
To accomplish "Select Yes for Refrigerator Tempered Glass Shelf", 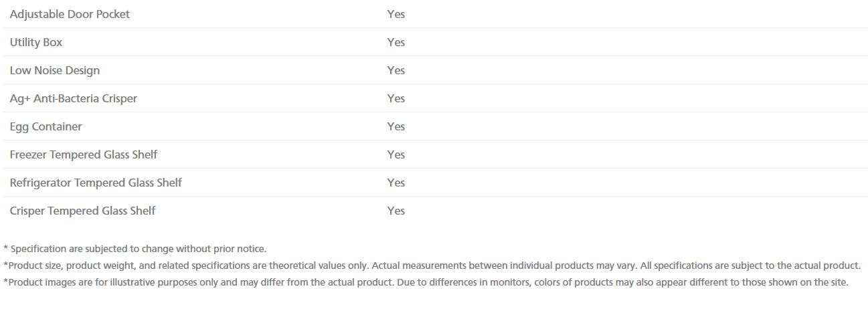I will [396, 183].
